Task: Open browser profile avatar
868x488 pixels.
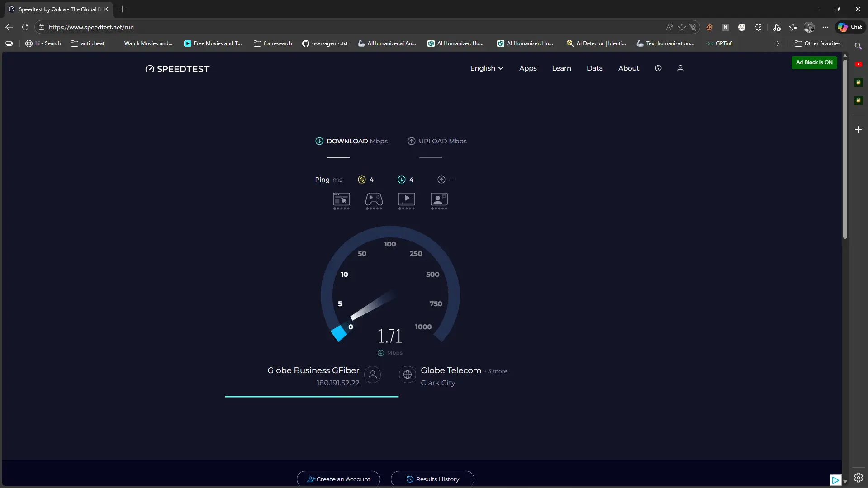Action: click(809, 27)
